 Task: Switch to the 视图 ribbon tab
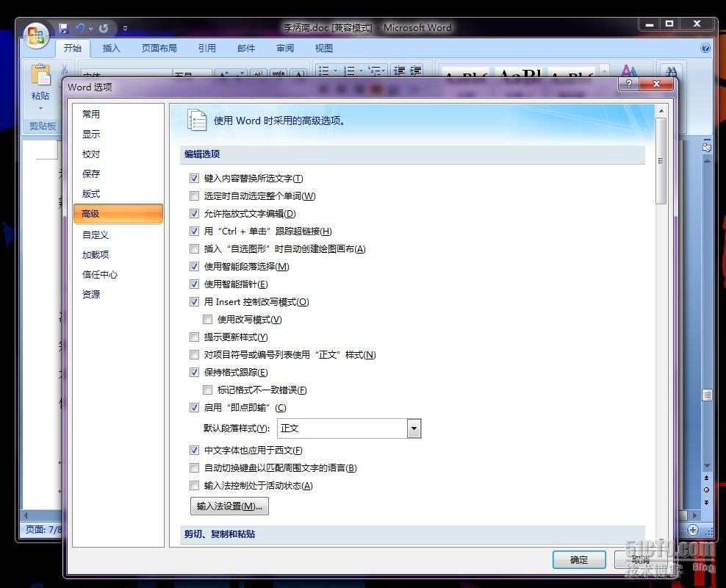click(323, 49)
